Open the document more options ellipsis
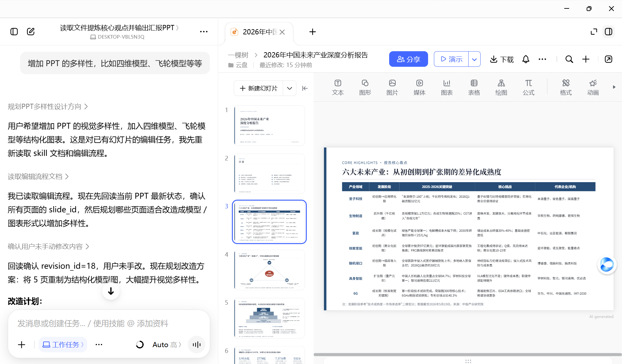The height and width of the screenshot is (364, 622). pyautogui.click(x=542, y=59)
